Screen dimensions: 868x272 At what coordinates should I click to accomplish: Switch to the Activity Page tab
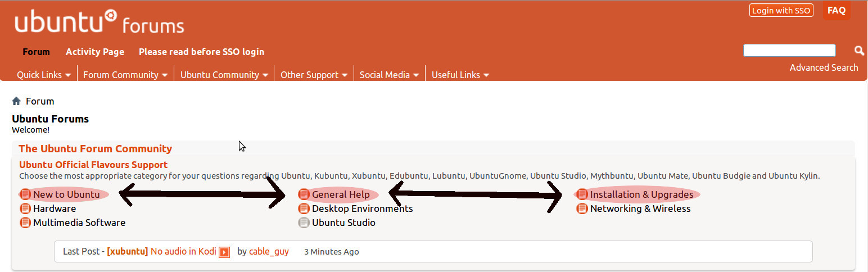click(x=95, y=52)
